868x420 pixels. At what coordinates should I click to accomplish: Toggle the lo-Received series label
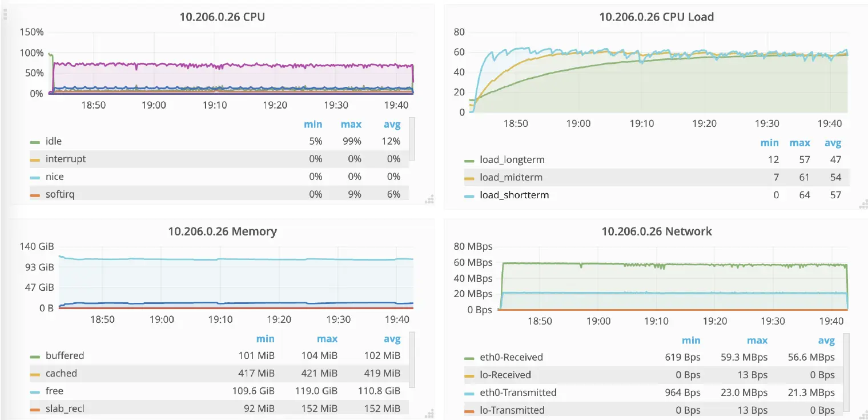[x=505, y=375]
